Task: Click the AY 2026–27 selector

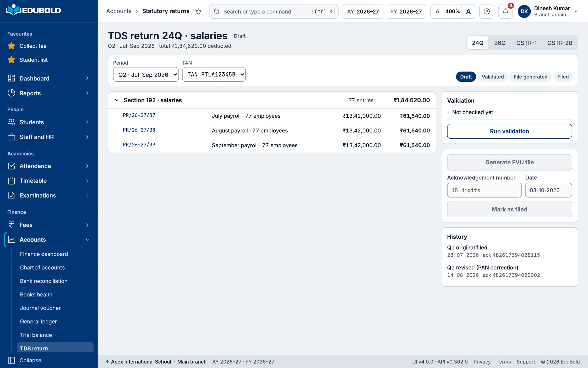Action: 363,11
